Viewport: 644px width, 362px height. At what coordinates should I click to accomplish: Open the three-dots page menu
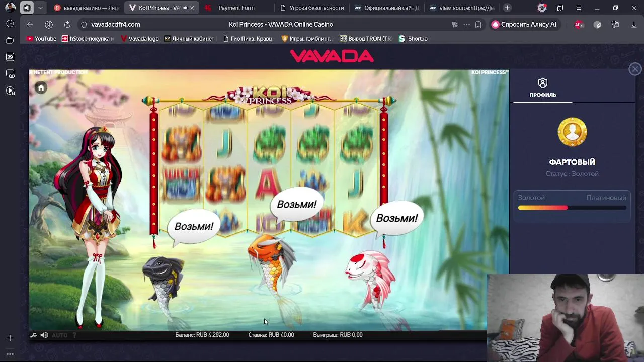tap(466, 24)
